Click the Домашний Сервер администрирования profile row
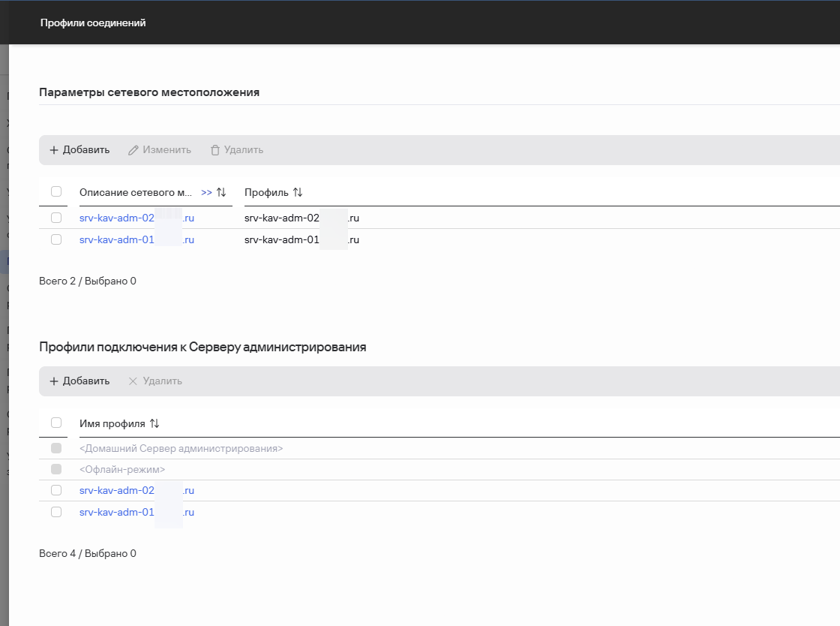Viewport: 840px width, 626px height. point(181,449)
